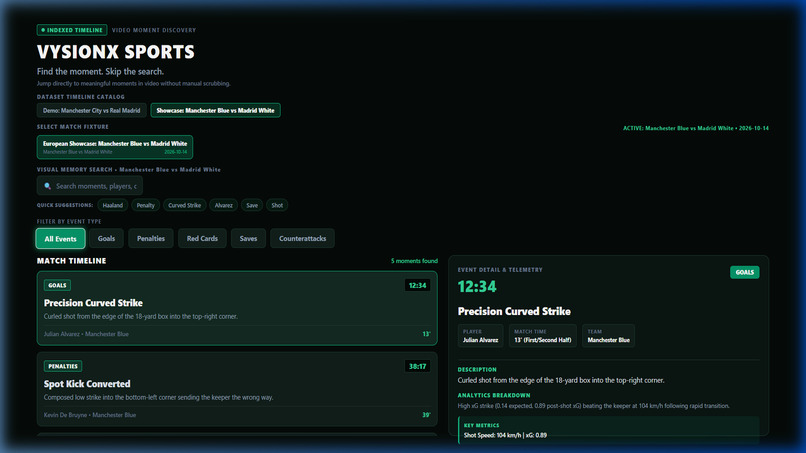The height and width of the screenshot is (453, 806).
Task: Filter timeline by Goals
Action: 106,239
